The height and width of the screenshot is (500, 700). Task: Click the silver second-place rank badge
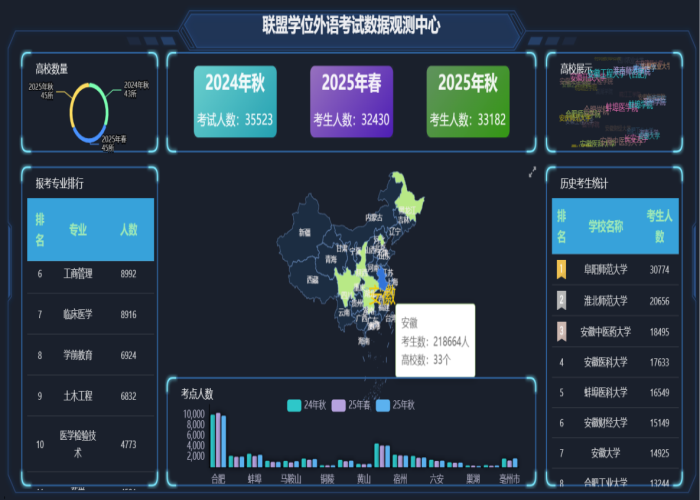562,300
